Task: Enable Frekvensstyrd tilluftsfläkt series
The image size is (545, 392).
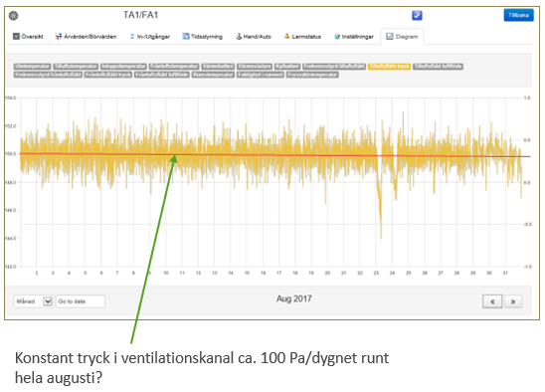Action: (334, 66)
